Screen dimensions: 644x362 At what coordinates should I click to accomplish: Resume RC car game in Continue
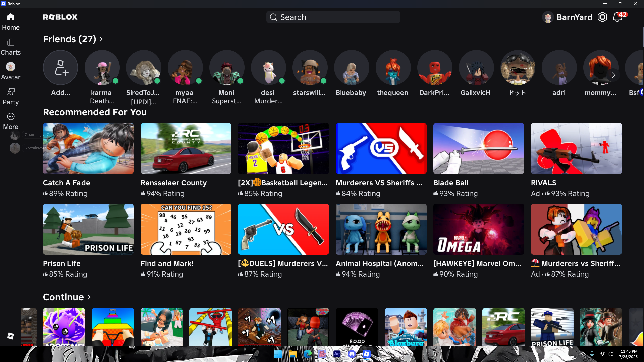503,327
